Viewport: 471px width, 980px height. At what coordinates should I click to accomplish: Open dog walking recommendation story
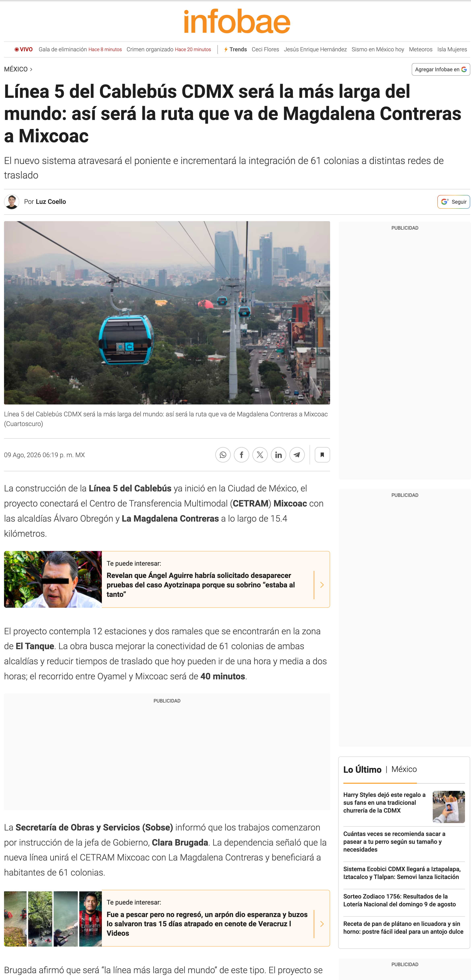394,842
